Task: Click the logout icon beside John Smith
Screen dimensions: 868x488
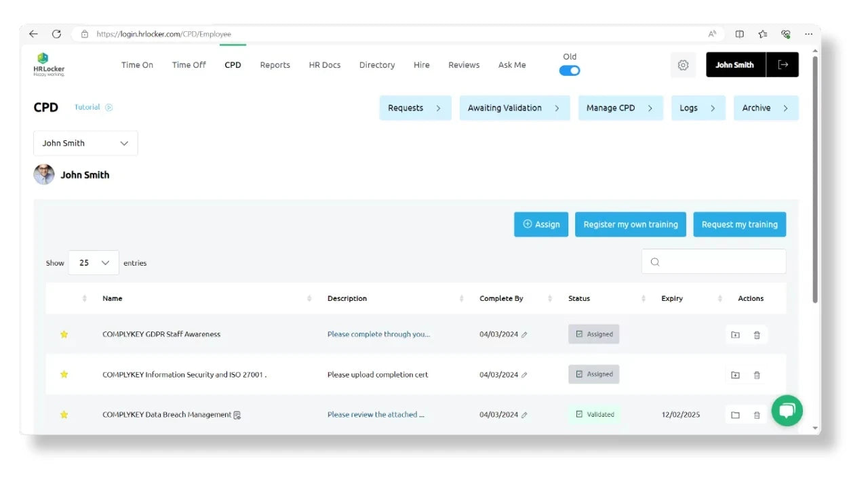Action: tap(783, 65)
